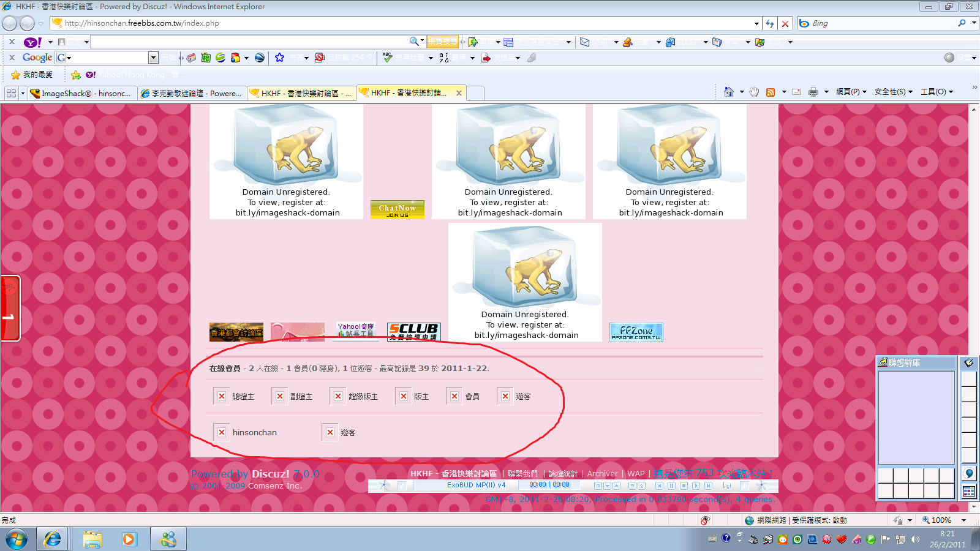This screenshot has width=980, height=551.
Task: Open the RSS feeds icon
Action: [771, 92]
